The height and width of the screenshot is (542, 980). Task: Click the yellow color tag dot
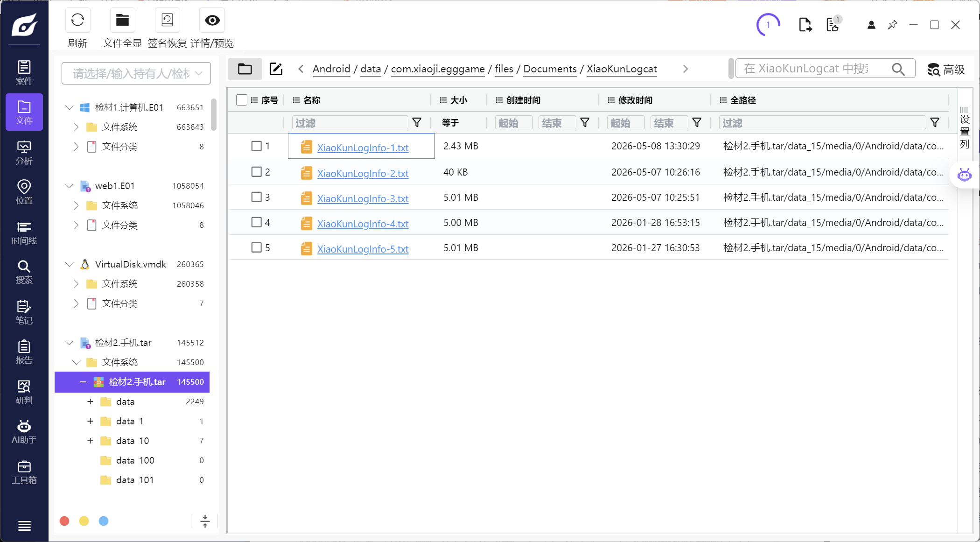[84, 521]
